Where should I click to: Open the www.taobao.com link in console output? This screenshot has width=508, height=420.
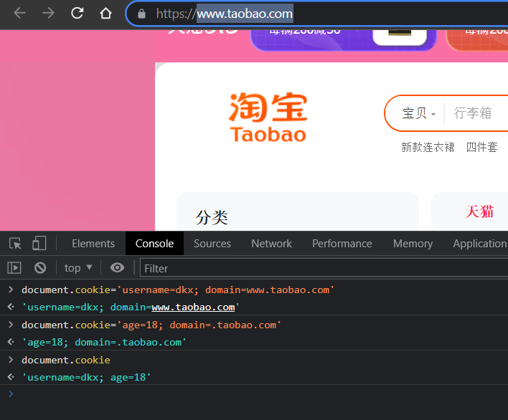click(x=193, y=307)
